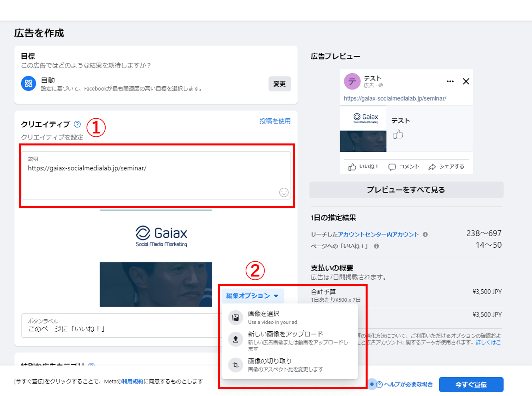
Task: Click the thumbs-up icon under テスト in preview
Action: [x=398, y=135]
